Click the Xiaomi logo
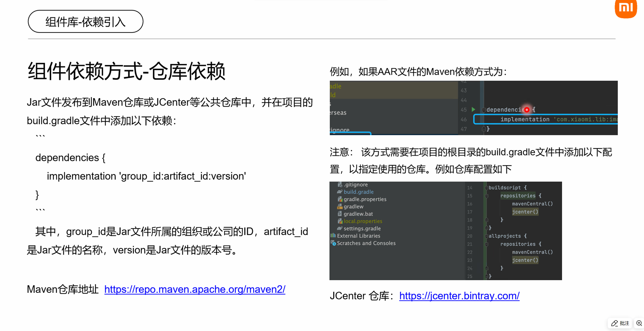Viewport: 644px width, 331px height. [x=625, y=8]
